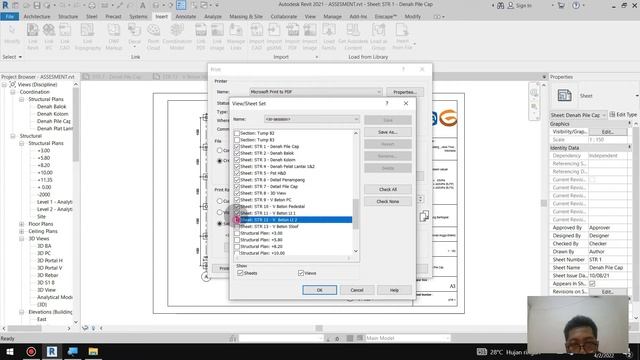The height and width of the screenshot is (360, 640).
Task: Click OK in the View/Sheet Set dialog
Action: click(320, 290)
